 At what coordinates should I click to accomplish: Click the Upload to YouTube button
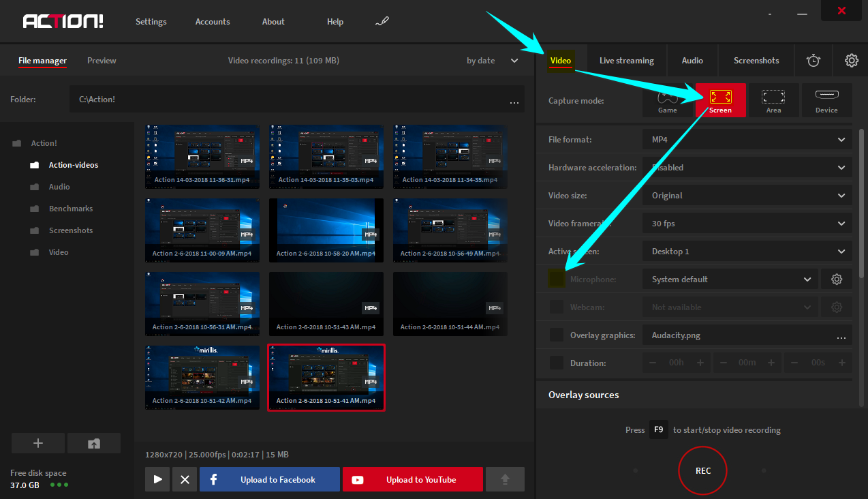412,479
